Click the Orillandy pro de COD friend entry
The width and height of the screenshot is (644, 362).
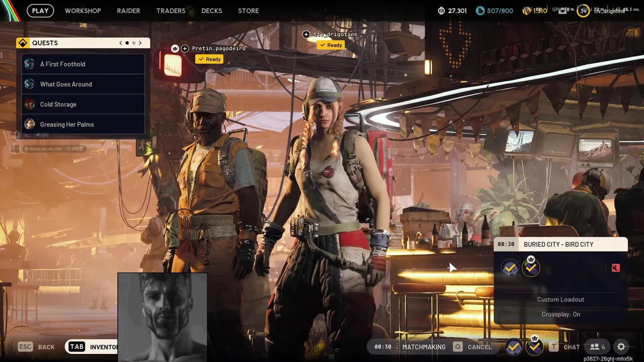[x=48, y=149]
